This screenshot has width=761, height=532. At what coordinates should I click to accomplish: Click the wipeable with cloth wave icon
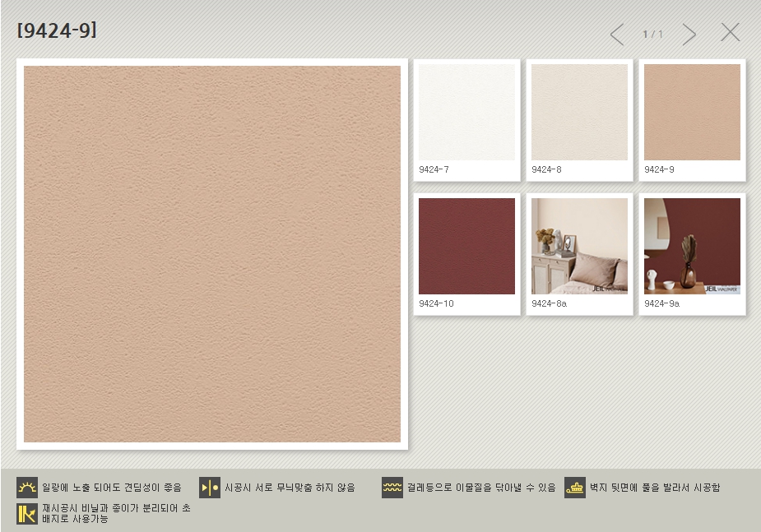(x=392, y=488)
